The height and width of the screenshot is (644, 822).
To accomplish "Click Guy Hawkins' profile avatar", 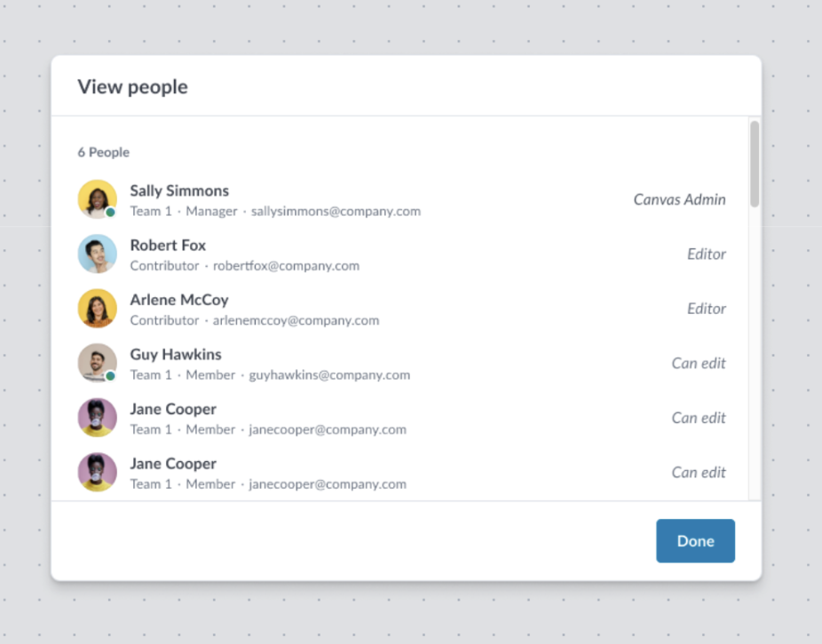I will click(x=97, y=363).
